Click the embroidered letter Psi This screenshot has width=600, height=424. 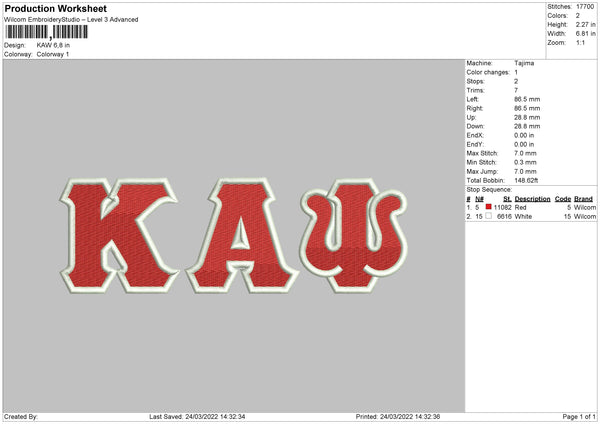(354, 235)
